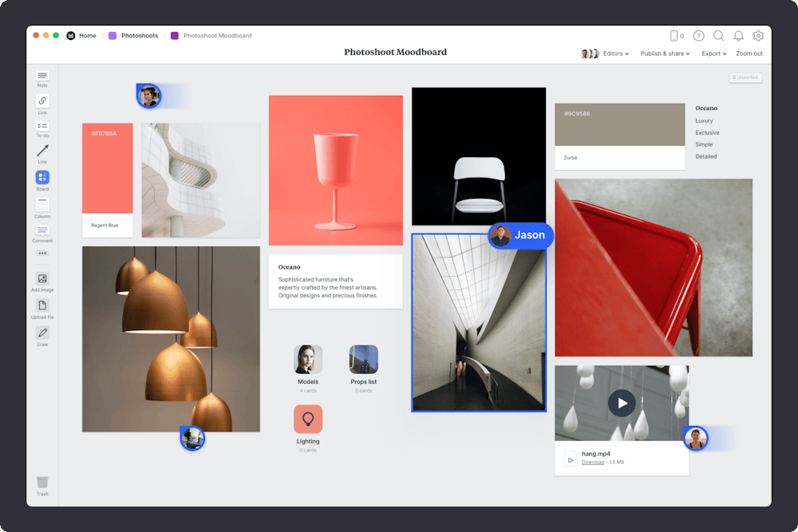
Task: Click the Zoom out button
Action: 749,53
